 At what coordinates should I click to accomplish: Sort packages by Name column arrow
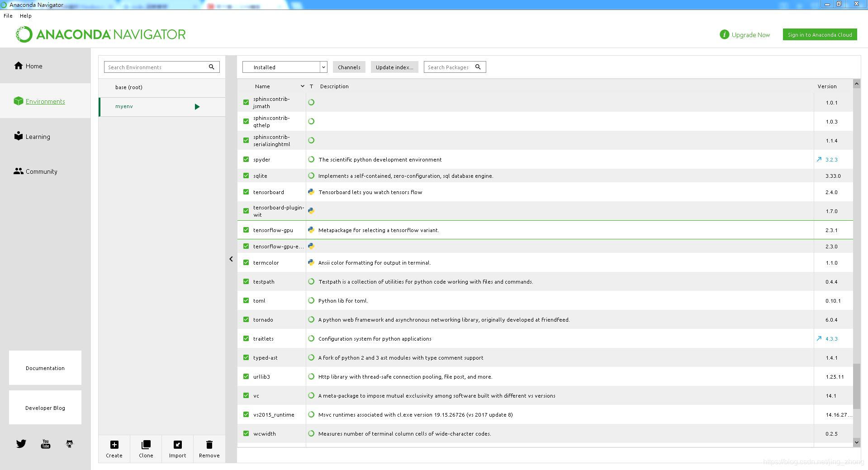(x=303, y=86)
